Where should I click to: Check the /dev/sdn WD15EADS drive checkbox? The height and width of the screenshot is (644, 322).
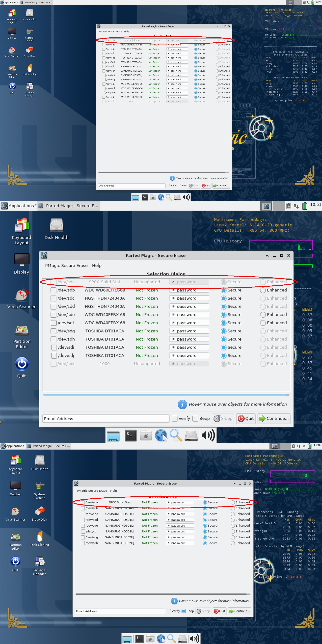coord(103,97)
